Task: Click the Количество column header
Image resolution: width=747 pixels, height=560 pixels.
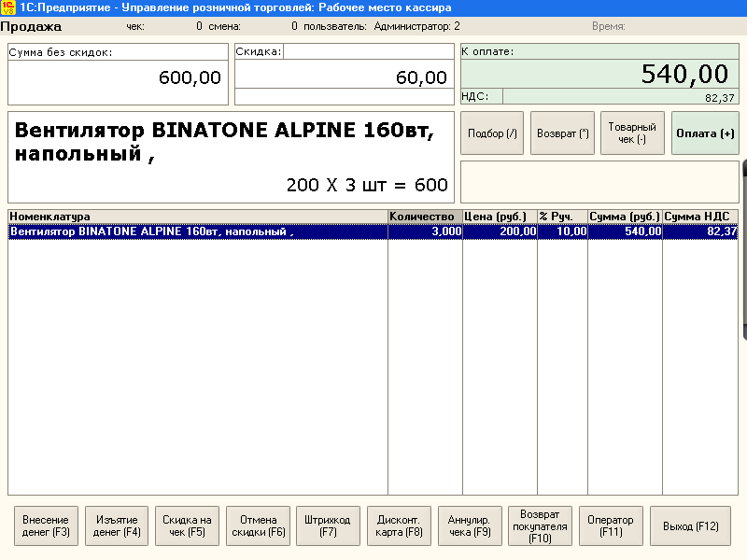Action: (425, 217)
